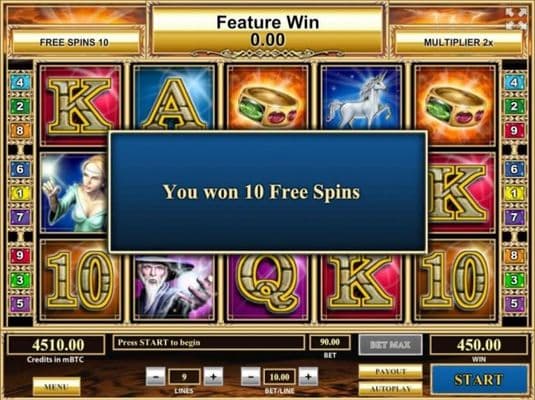Click the blue START button
535x400 pixels.
coord(479,379)
